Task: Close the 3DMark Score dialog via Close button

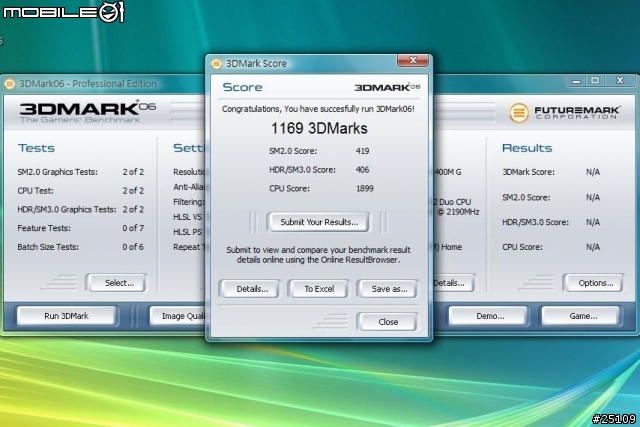Action: [x=387, y=322]
